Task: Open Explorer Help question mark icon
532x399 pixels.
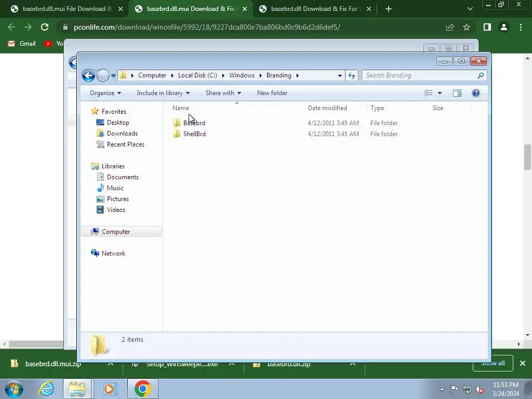Action: click(x=476, y=93)
